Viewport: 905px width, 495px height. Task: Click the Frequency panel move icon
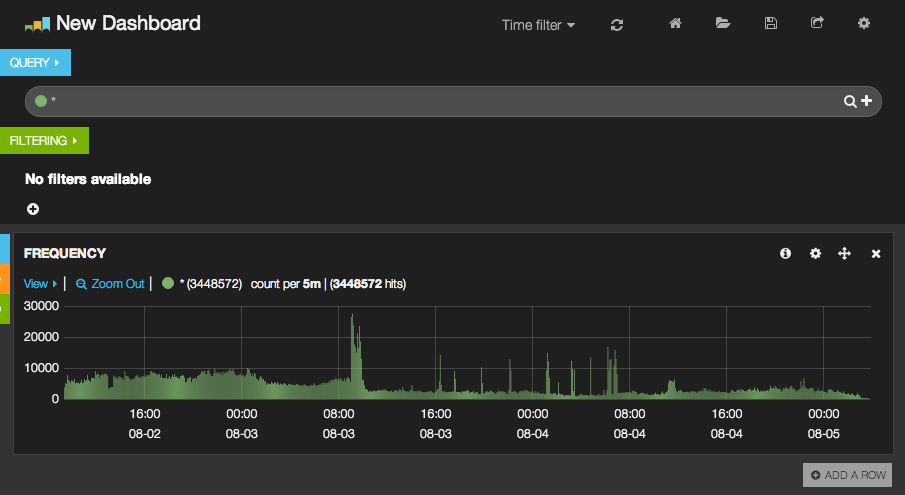pos(844,253)
